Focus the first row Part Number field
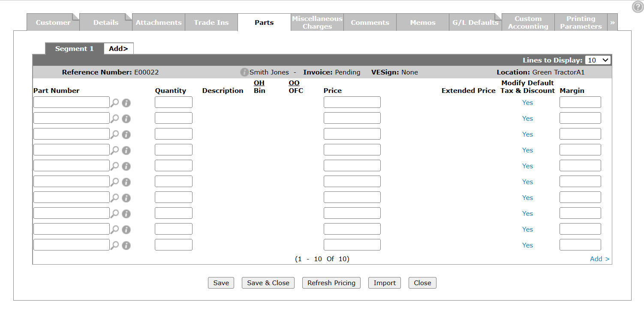This screenshot has height=313, width=644. click(72, 102)
